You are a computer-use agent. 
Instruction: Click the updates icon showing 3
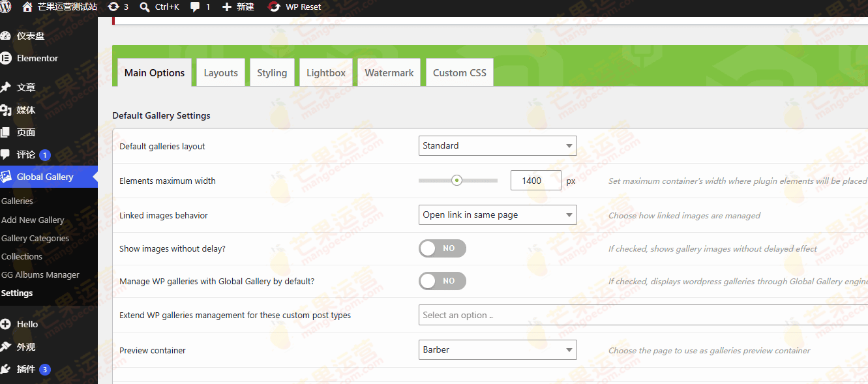[x=113, y=7]
